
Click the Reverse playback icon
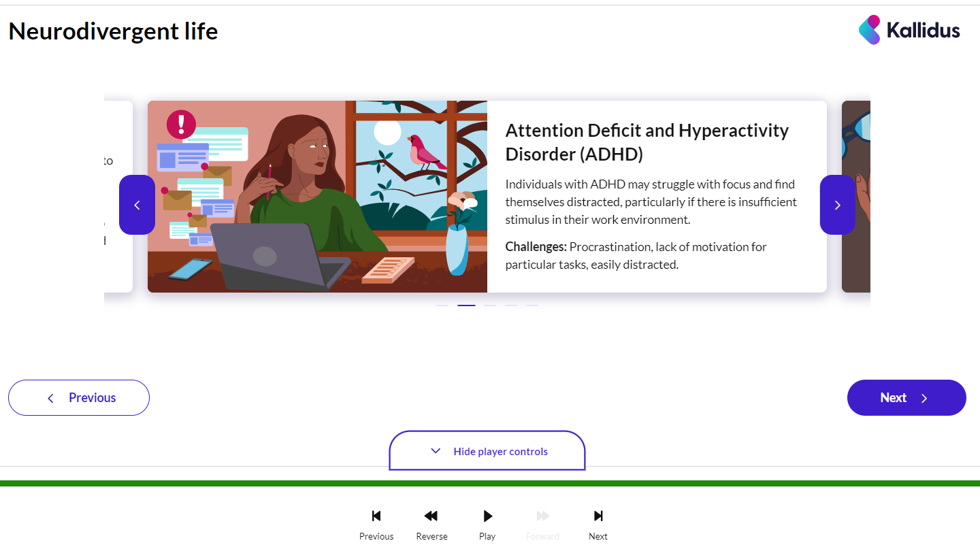click(431, 516)
